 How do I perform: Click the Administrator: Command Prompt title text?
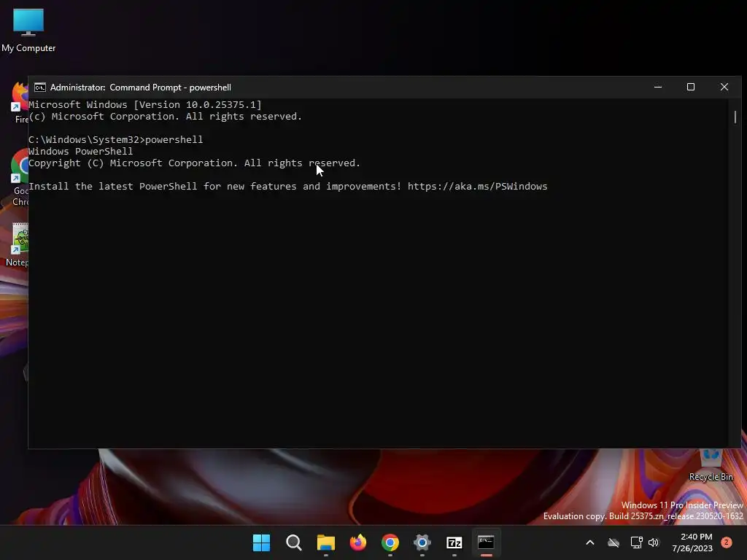(x=141, y=87)
